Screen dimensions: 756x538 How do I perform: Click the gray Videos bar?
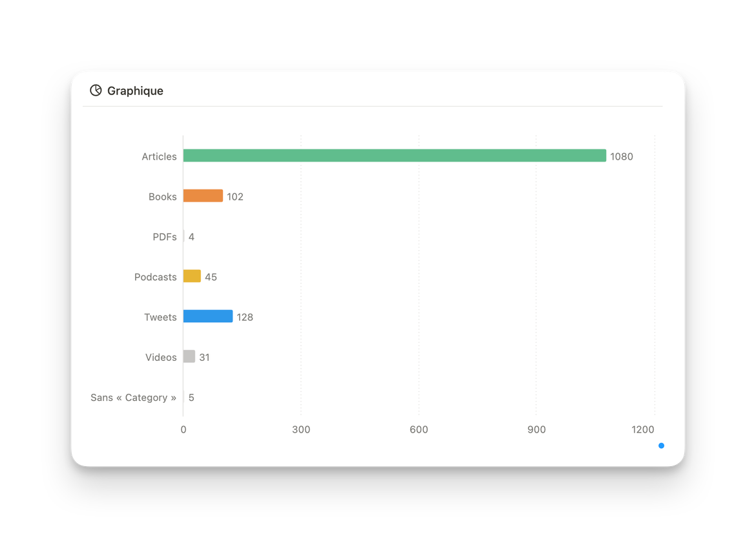point(189,356)
